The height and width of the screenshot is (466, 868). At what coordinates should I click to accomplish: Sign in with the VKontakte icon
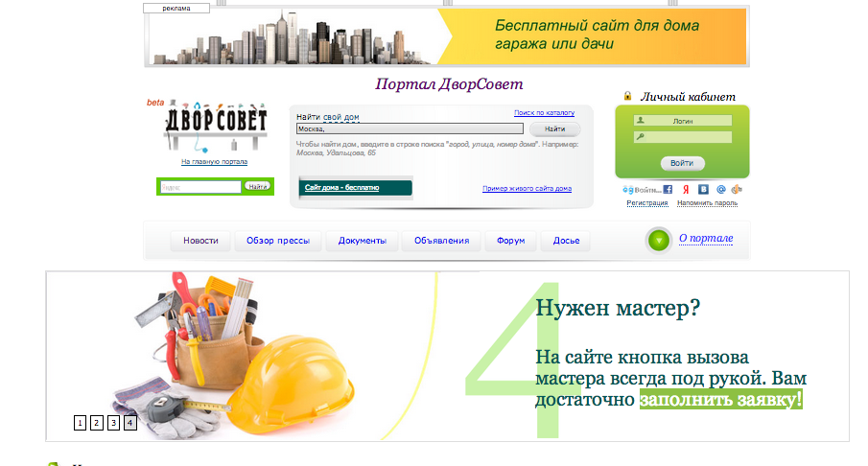(x=703, y=190)
